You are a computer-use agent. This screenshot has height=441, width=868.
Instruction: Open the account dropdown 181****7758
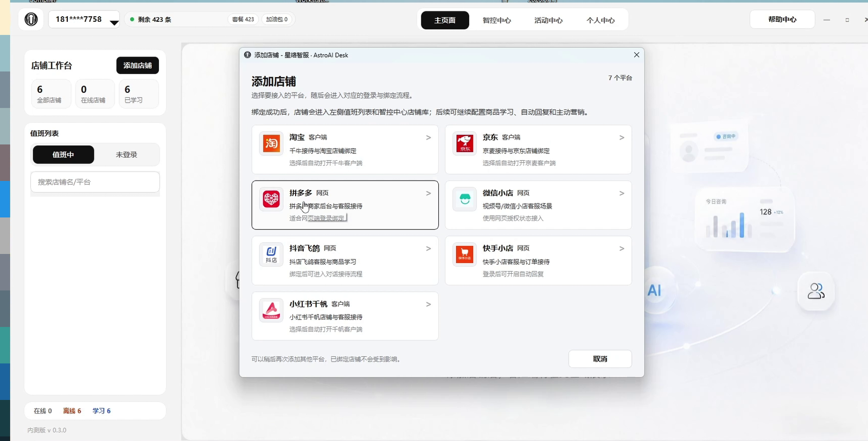tap(84, 20)
